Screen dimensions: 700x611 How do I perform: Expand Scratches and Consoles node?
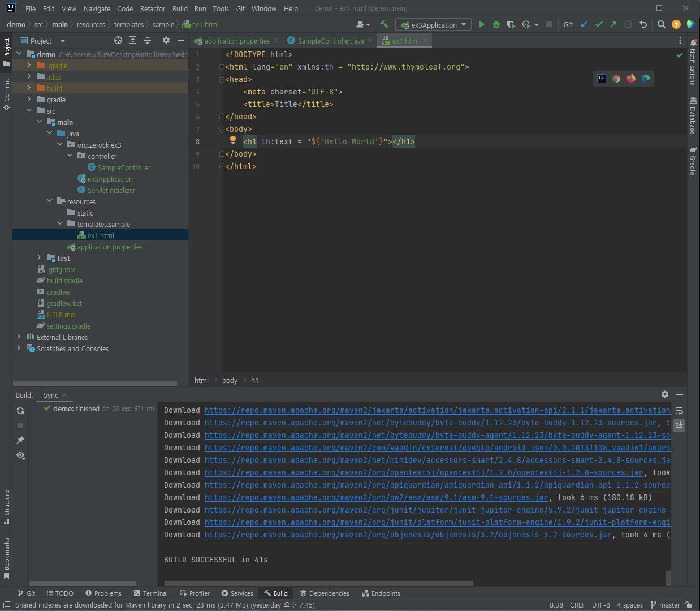point(19,348)
